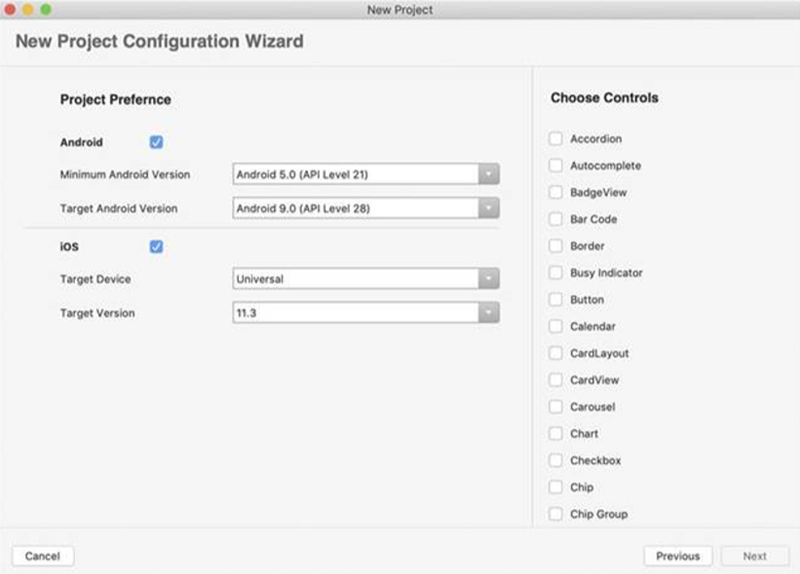Tick the Calendar control checkbox
The width and height of the screenshot is (800, 574).
tap(556, 326)
